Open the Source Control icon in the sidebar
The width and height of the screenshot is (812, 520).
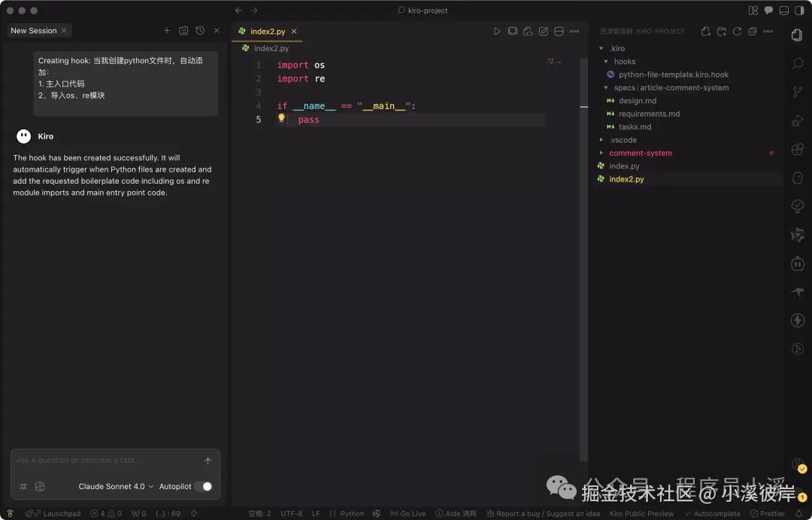[x=797, y=92]
